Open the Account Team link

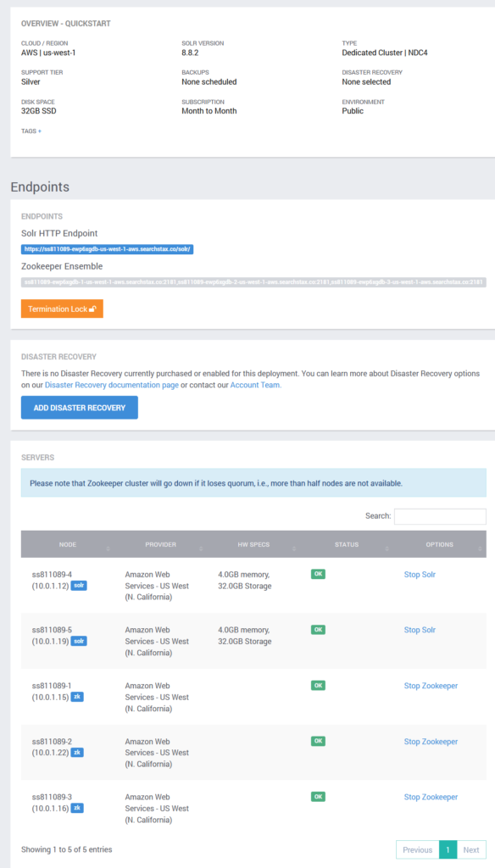tap(256, 385)
